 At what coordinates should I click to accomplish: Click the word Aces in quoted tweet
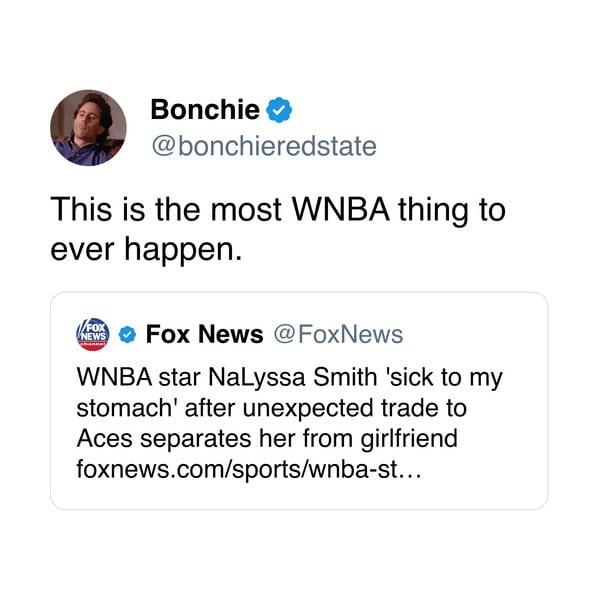click(x=105, y=438)
